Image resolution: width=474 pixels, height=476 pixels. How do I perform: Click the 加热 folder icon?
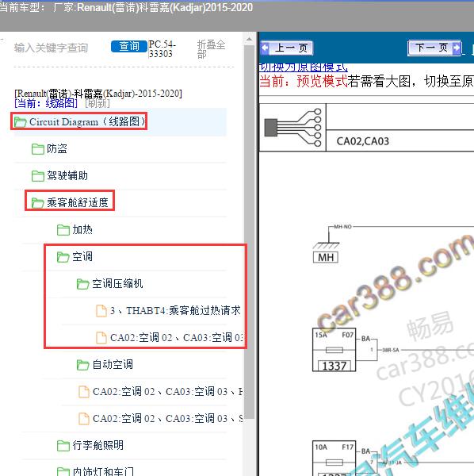click(63, 230)
